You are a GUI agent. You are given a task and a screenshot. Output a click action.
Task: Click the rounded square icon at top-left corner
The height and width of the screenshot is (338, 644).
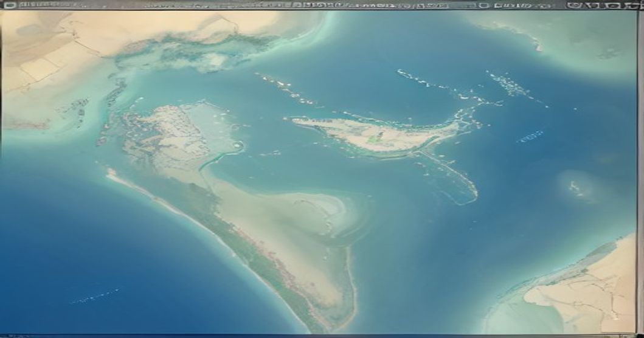(10, 5)
